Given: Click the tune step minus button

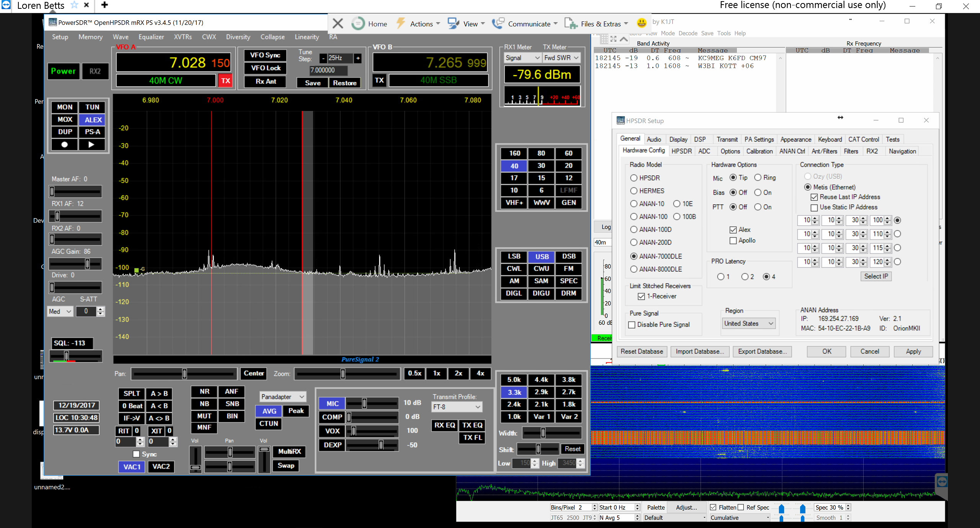Looking at the screenshot, I should click(323, 58).
